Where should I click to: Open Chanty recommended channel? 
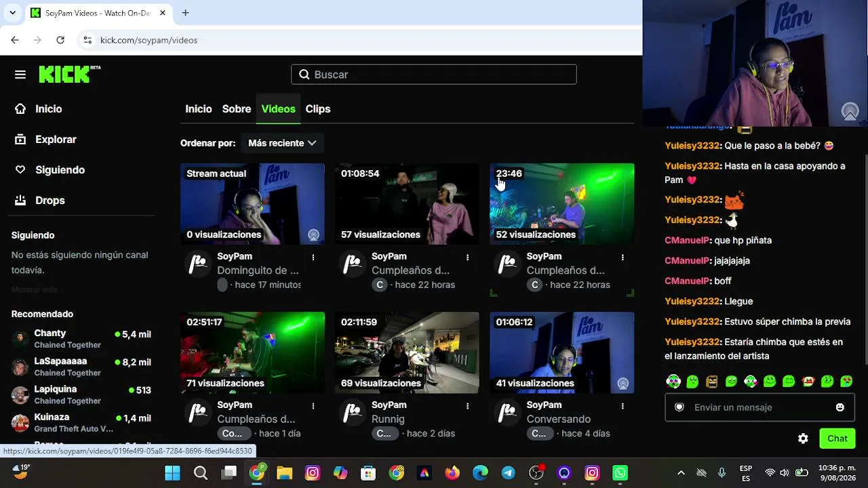81,339
